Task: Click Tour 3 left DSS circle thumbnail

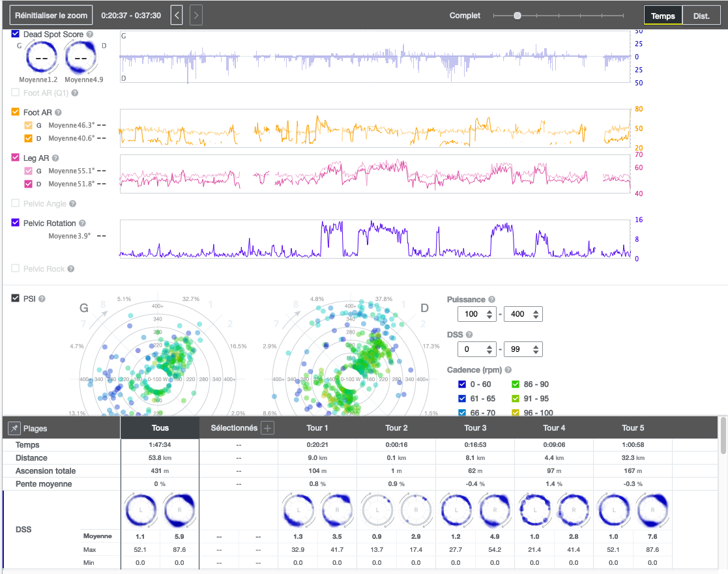Action: click(x=456, y=509)
